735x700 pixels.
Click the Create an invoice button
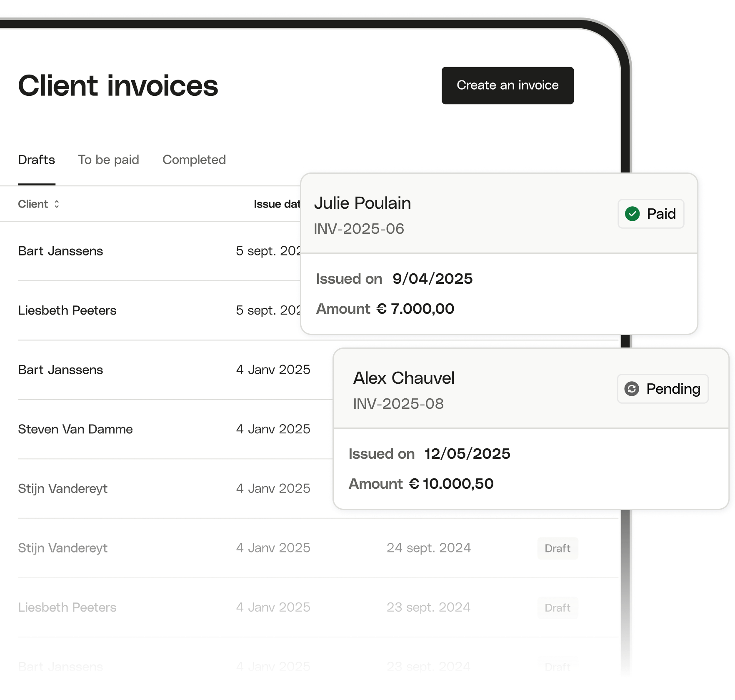[x=507, y=85]
